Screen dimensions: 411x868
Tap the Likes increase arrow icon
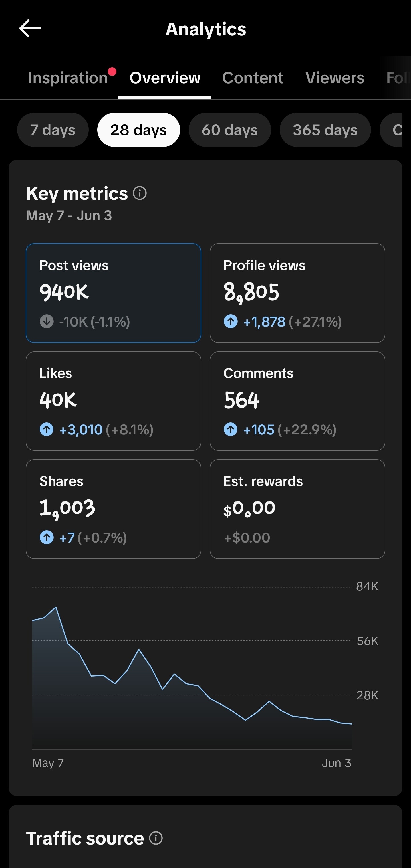coord(47,430)
